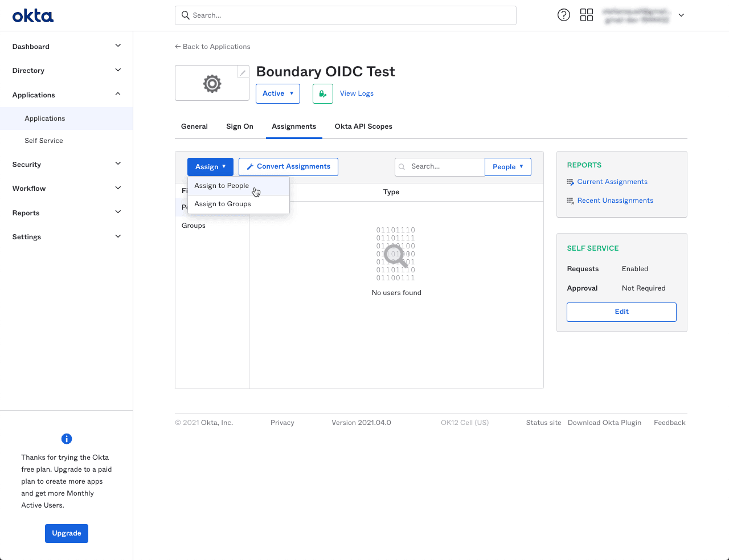Expand the account menu chevron
Viewport: 729px width, 560px height.
click(681, 15)
